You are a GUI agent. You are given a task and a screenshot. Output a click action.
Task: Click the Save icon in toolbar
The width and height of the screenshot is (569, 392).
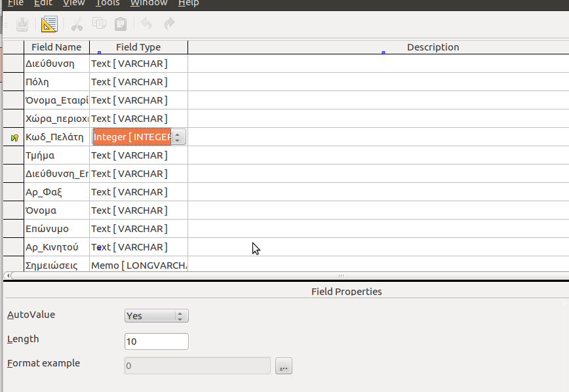(22, 24)
